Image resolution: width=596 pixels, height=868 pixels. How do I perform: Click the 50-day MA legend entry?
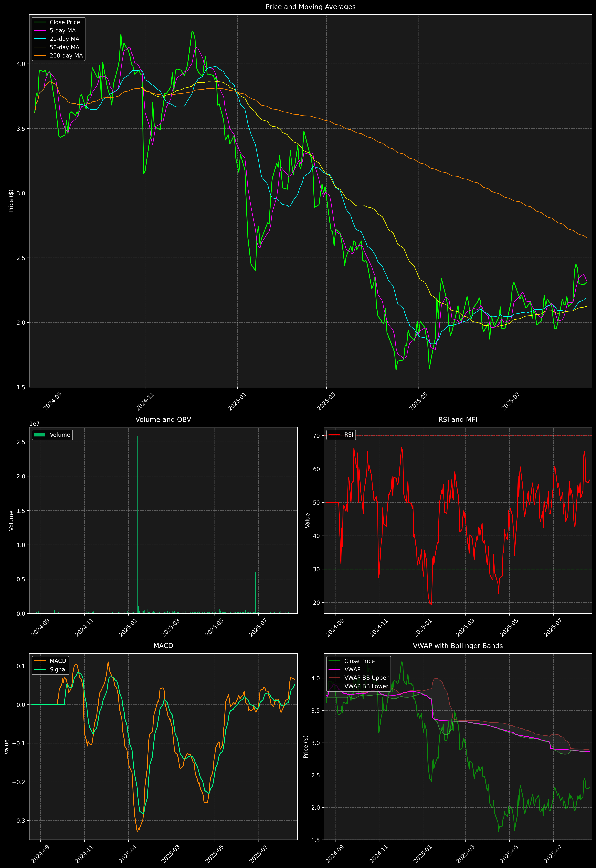(64, 47)
